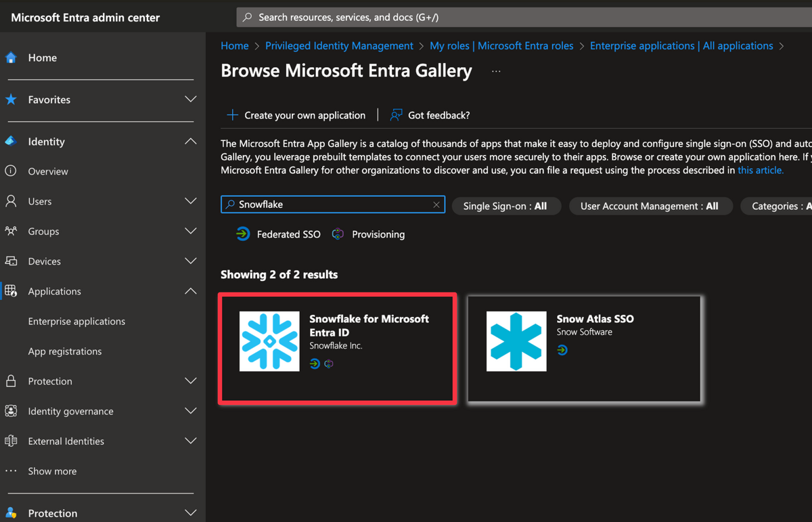Viewport: 812px width, 522px height.
Task: Click the Overview info icon
Action: (11, 171)
